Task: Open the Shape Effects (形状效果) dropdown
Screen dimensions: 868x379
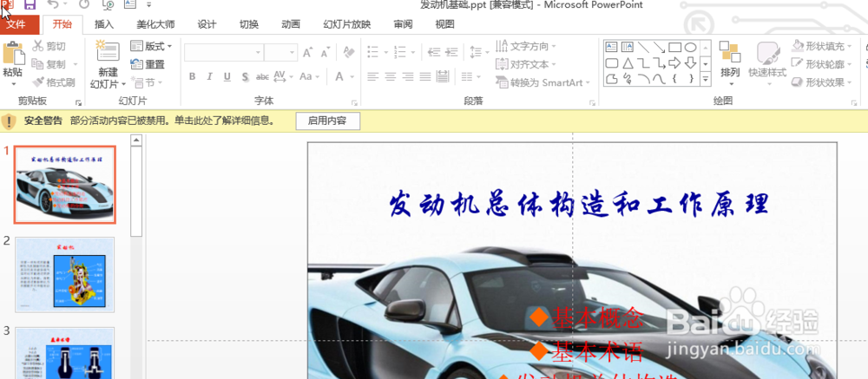Action: (x=822, y=82)
